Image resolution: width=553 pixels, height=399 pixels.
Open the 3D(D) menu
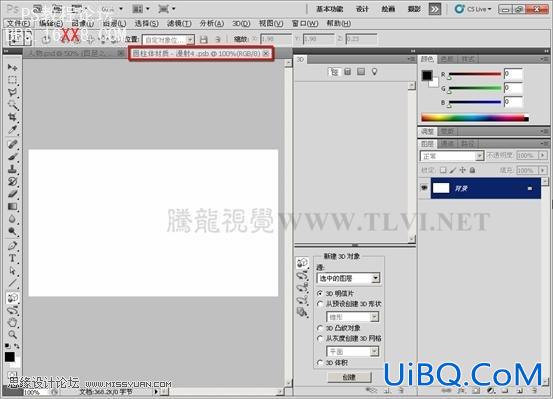click(241, 23)
